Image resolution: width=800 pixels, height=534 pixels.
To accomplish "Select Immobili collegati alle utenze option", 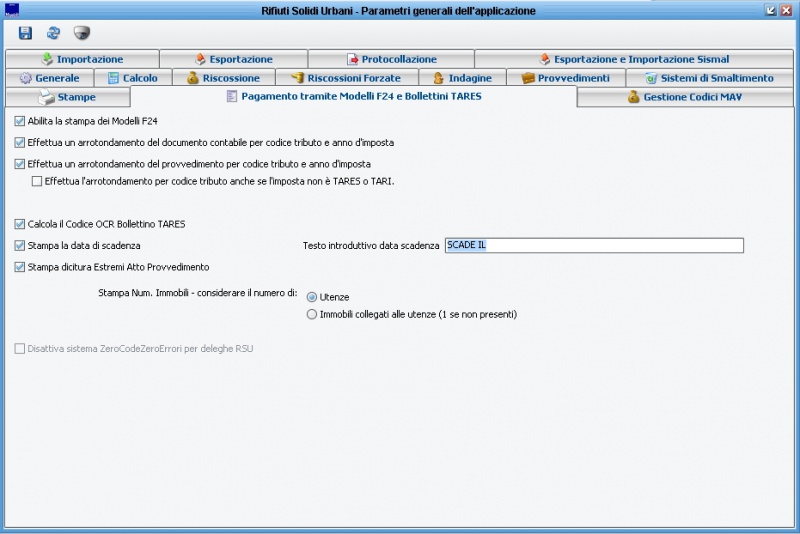I will pyautogui.click(x=312, y=314).
